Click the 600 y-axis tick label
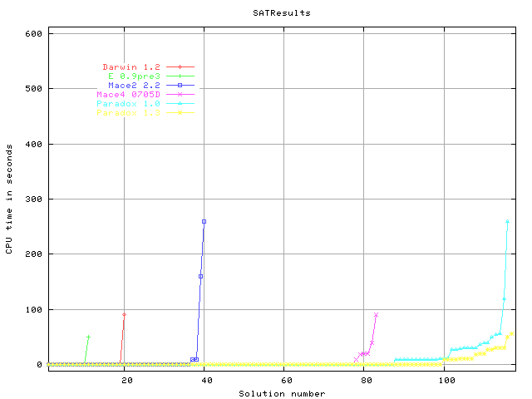Viewport: 532px width, 399px height. pyautogui.click(x=33, y=33)
